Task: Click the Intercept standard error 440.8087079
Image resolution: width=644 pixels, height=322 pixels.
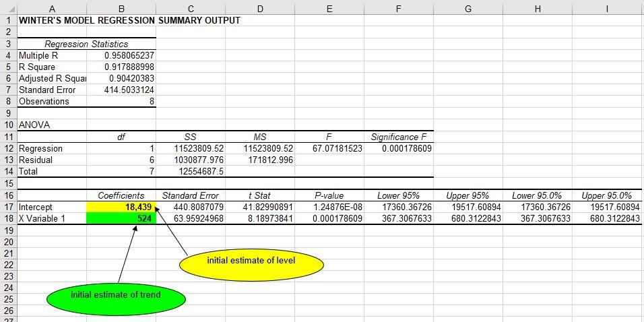Action: tap(191, 207)
